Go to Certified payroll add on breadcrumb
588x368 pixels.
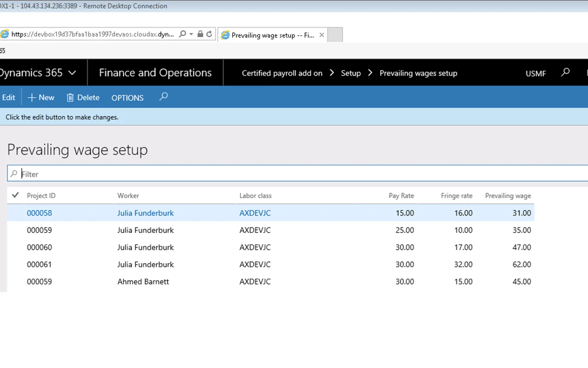coord(282,73)
